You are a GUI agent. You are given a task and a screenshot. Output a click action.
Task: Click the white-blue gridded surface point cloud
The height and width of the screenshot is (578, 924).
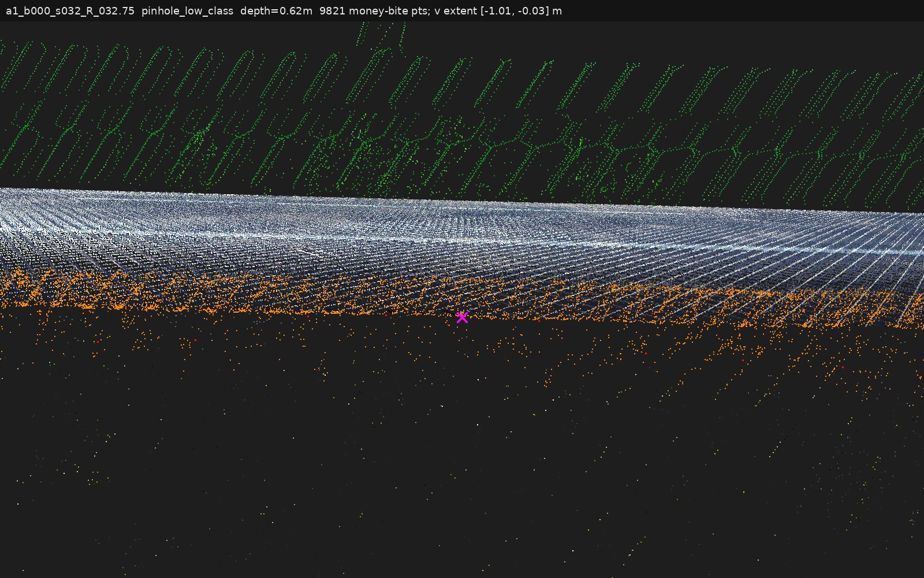pyautogui.click(x=462, y=249)
